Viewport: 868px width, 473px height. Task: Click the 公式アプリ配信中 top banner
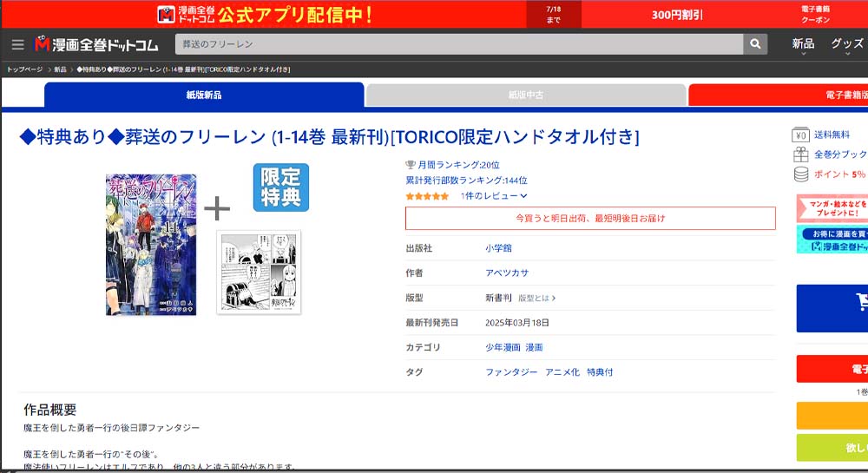tap(264, 15)
